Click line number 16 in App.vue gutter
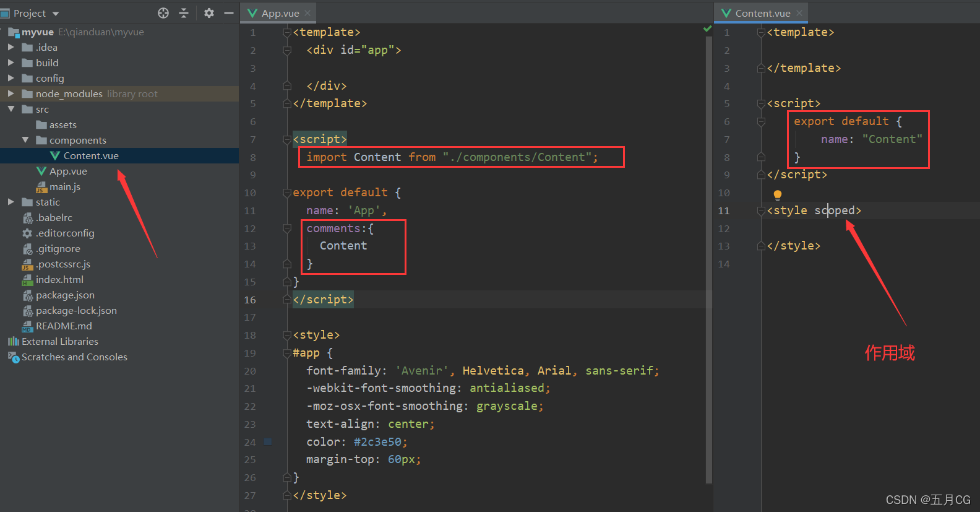Screen dimensions: 980x512 (250, 300)
